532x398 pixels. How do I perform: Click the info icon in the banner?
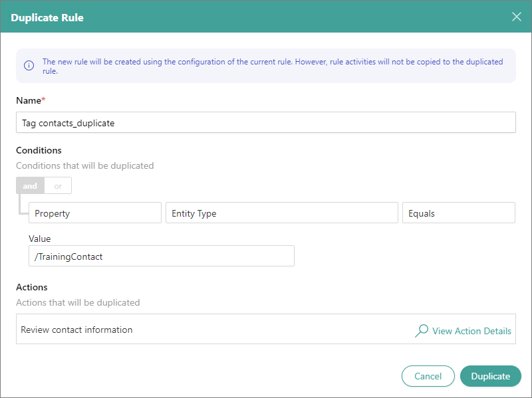(x=29, y=66)
